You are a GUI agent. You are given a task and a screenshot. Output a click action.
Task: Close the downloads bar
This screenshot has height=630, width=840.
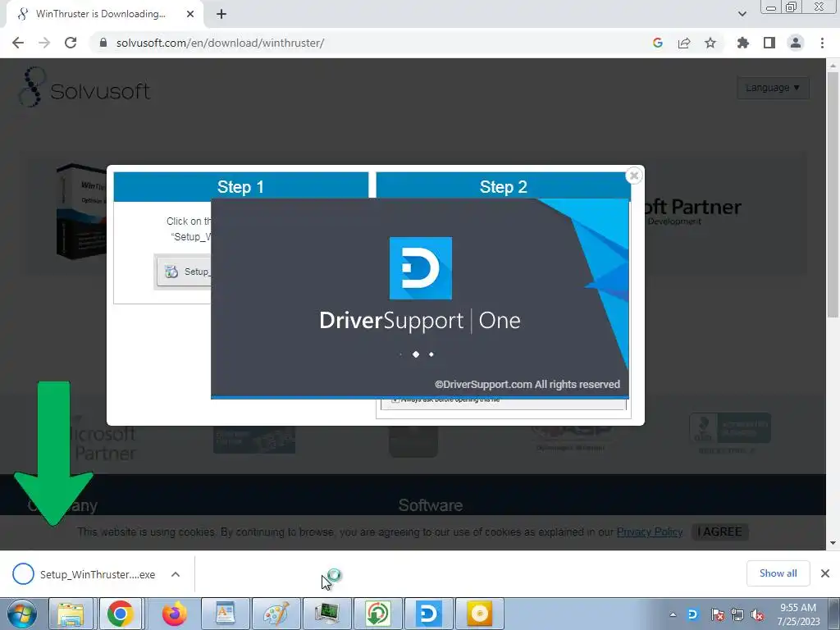coord(825,573)
